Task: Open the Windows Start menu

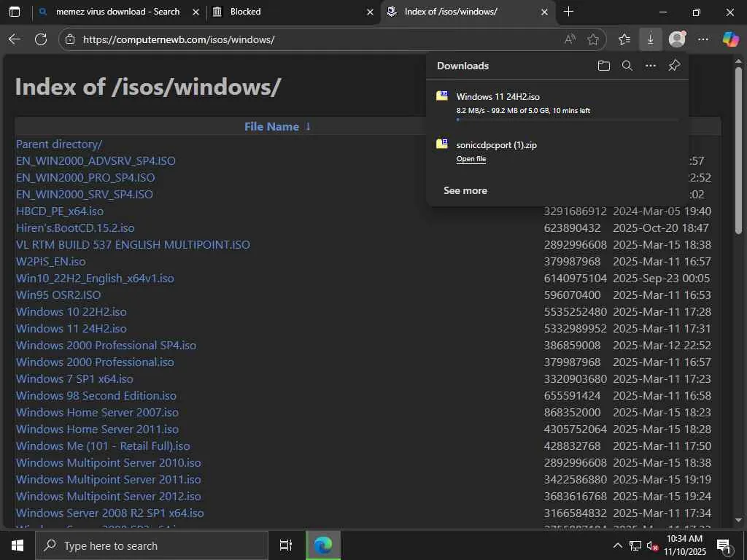Action: [18, 545]
